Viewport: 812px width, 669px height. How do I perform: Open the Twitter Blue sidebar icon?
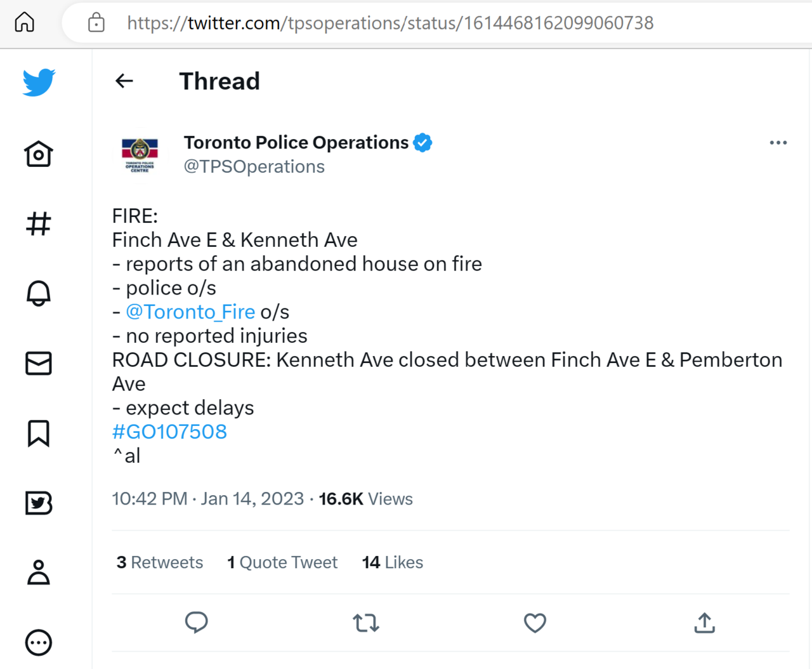point(39,503)
